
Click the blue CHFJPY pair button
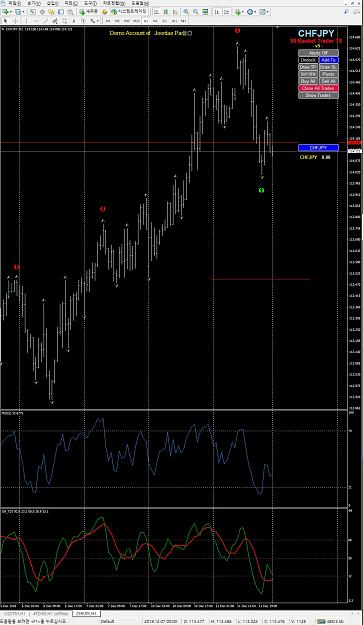tap(318, 148)
